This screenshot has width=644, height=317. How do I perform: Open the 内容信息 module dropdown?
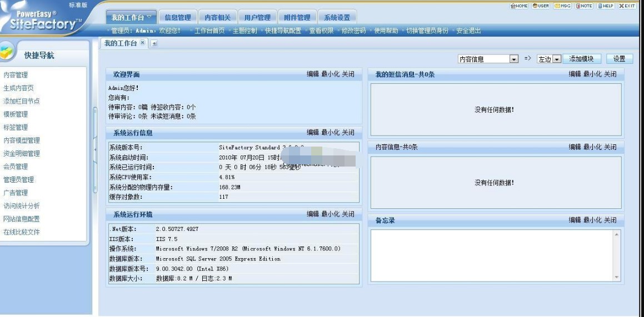coord(513,59)
